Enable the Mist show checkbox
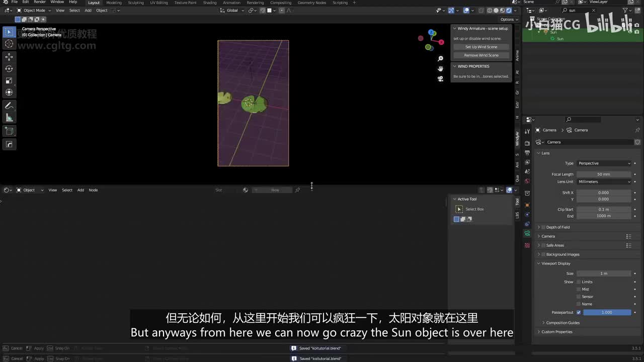Image resolution: width=644 pixels, height=362 pixels. pos(579,289)
